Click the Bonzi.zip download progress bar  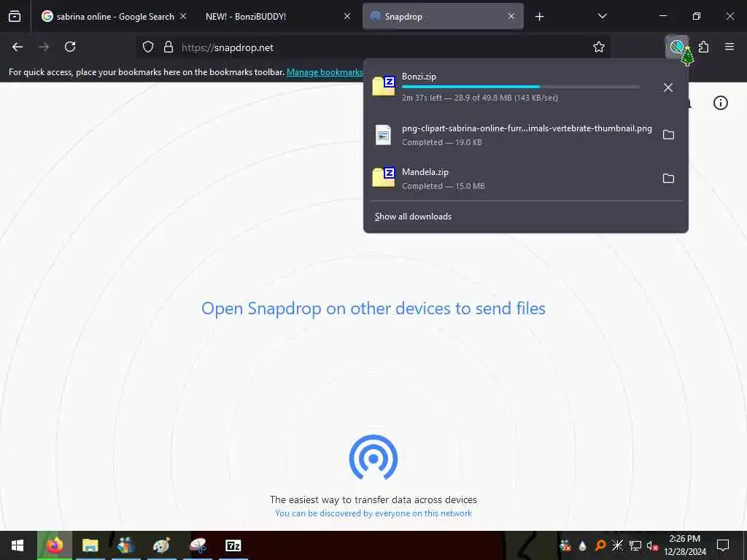pos(521,87)
